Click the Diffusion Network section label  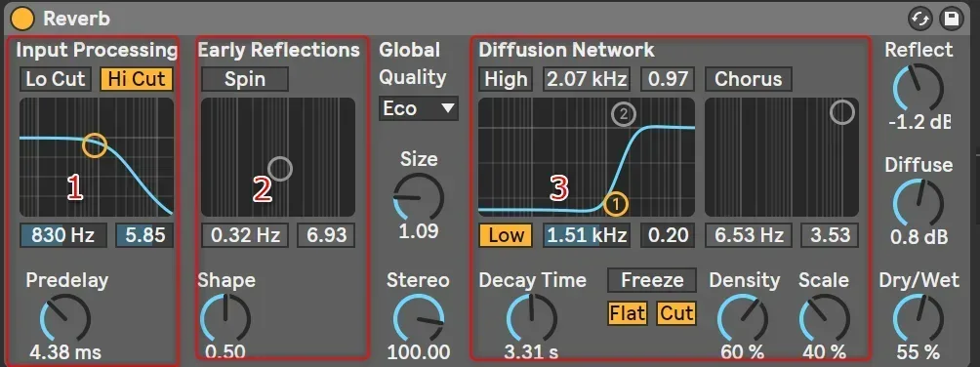pos(566,50)
